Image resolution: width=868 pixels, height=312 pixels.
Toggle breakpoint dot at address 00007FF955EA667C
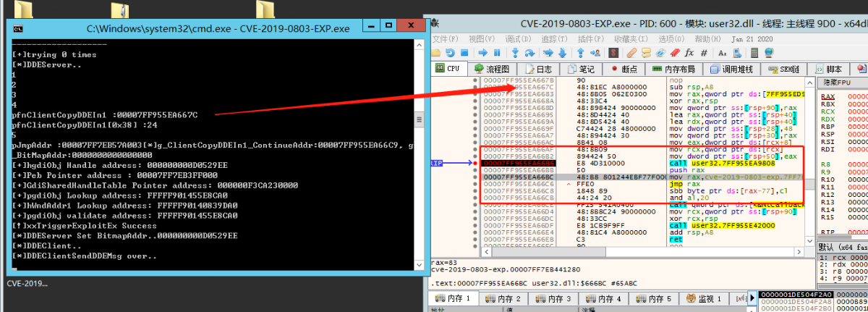point(475,87)
